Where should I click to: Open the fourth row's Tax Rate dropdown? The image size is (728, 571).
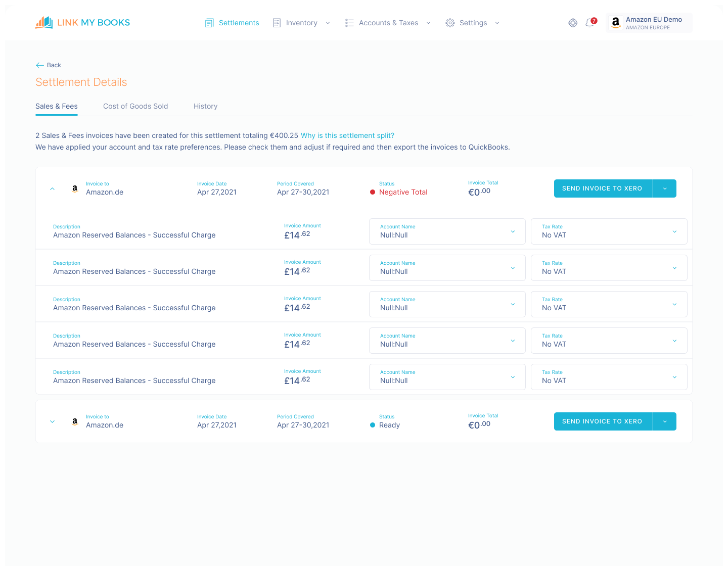[x=609, y=341]
